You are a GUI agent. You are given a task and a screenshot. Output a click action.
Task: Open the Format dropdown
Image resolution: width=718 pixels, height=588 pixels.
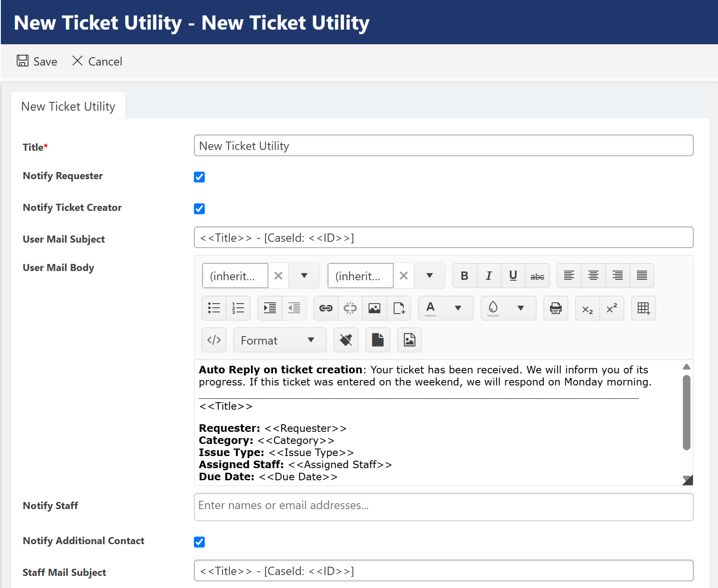click(x=279, y=340)
